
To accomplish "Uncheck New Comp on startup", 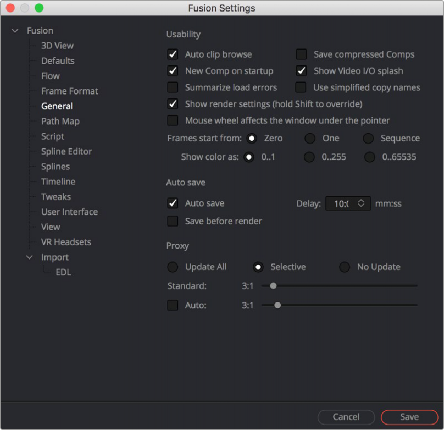I will 173,71.
